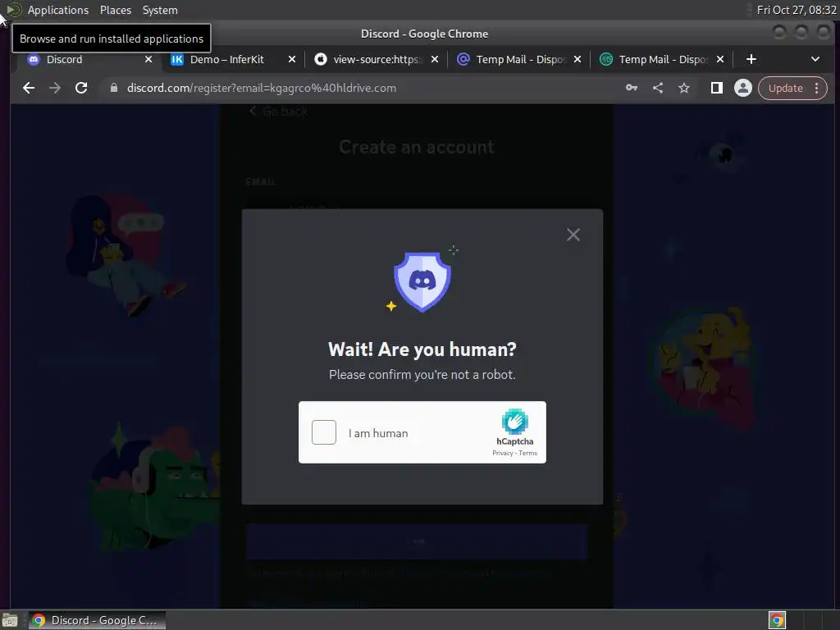
Task: View site information lock icon
Action: point(113,88)
